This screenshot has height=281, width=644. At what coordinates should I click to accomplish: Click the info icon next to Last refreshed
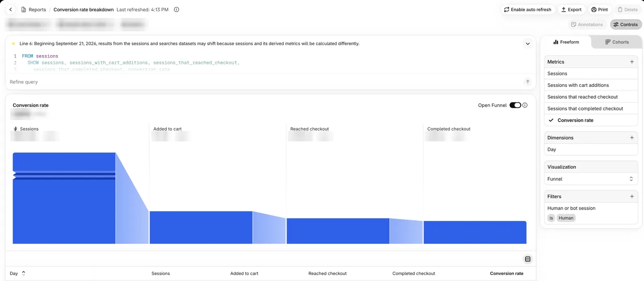click(176, 10)
